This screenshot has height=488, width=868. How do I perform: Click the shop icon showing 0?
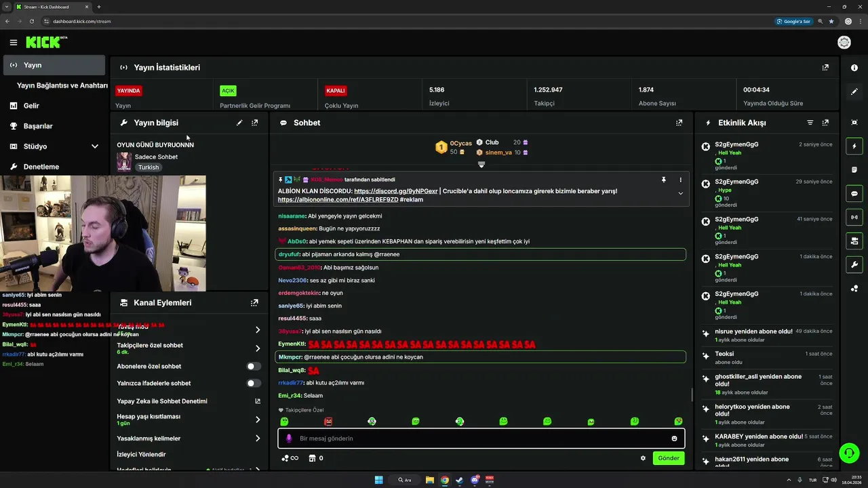point(315,458)
